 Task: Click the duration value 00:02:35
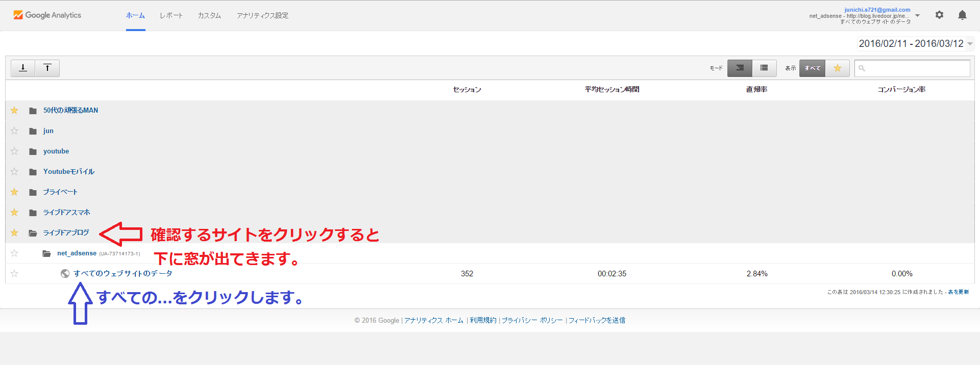click(612, 274)
